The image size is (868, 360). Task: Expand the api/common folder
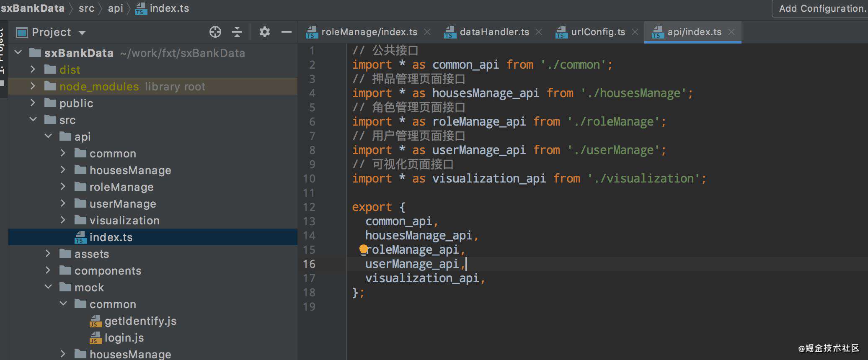[63, 153]
